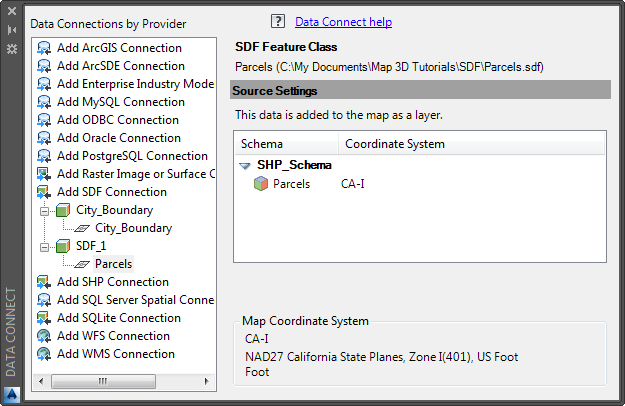
Task: Click the Add MySQL Connection icon
Action: 44,102
